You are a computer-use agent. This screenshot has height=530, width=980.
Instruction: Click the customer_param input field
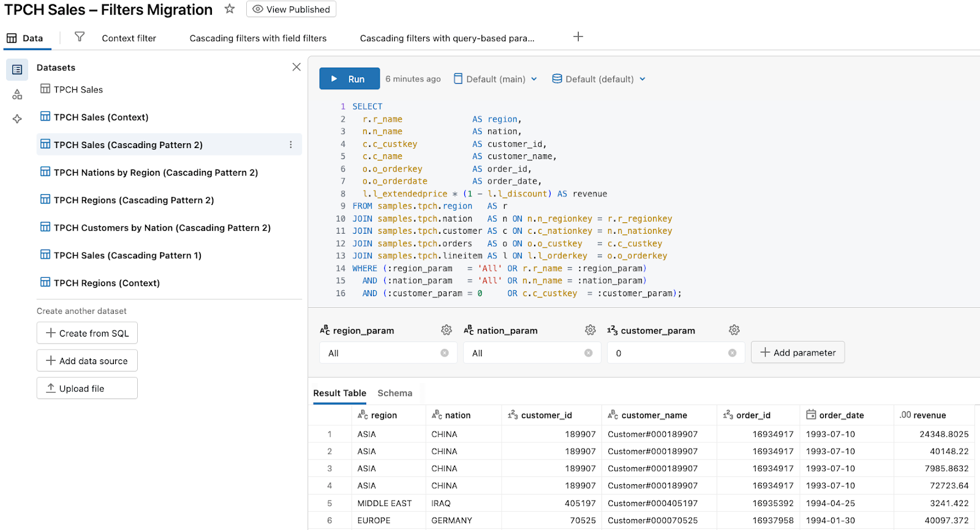(676, 353)
